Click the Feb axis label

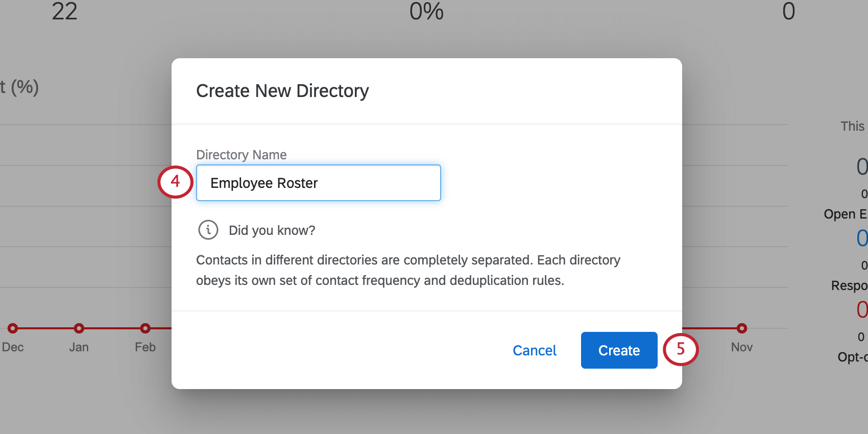(145, 347)
